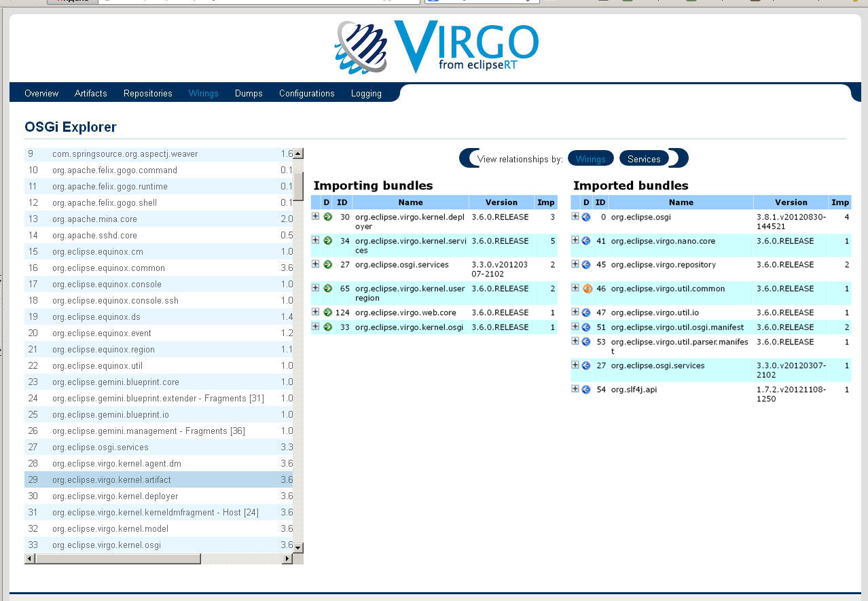
Task: Select bundle org.eclipse.virgo.kernel.model
Action: click(x=158, y=528)
